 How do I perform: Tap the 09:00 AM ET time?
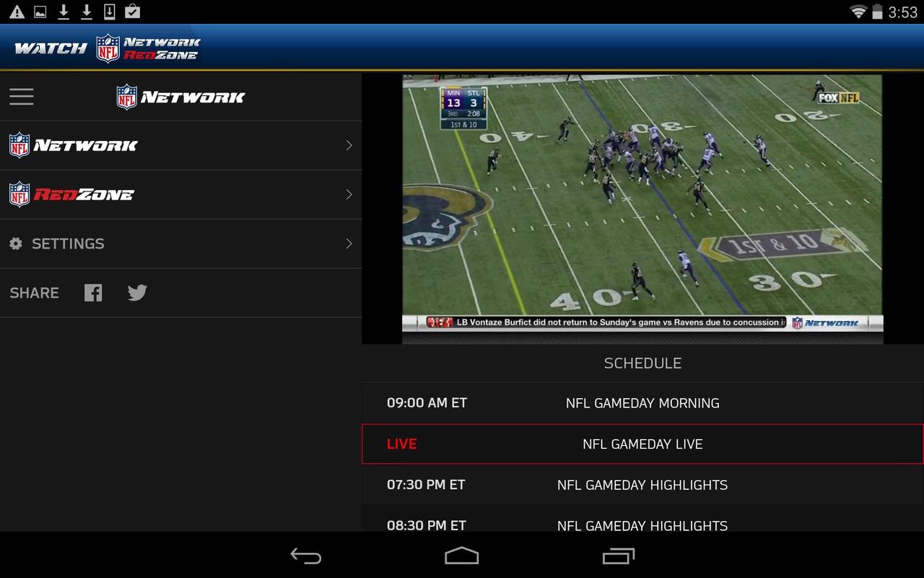coord(427,403)
